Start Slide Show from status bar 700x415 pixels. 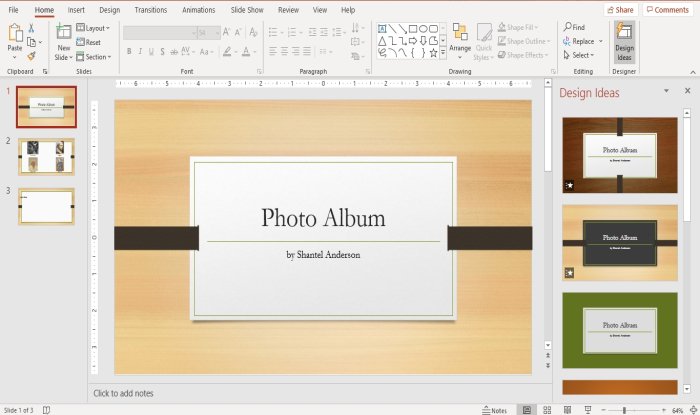[586, 410]
